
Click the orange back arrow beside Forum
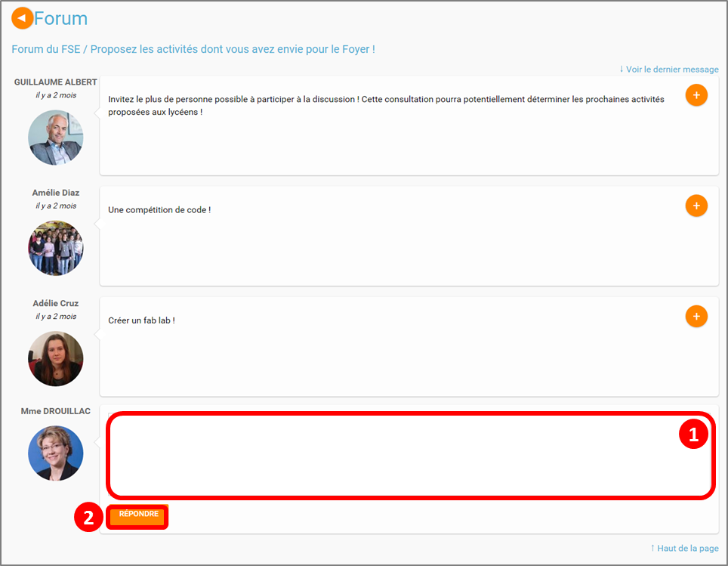[22, 18]
